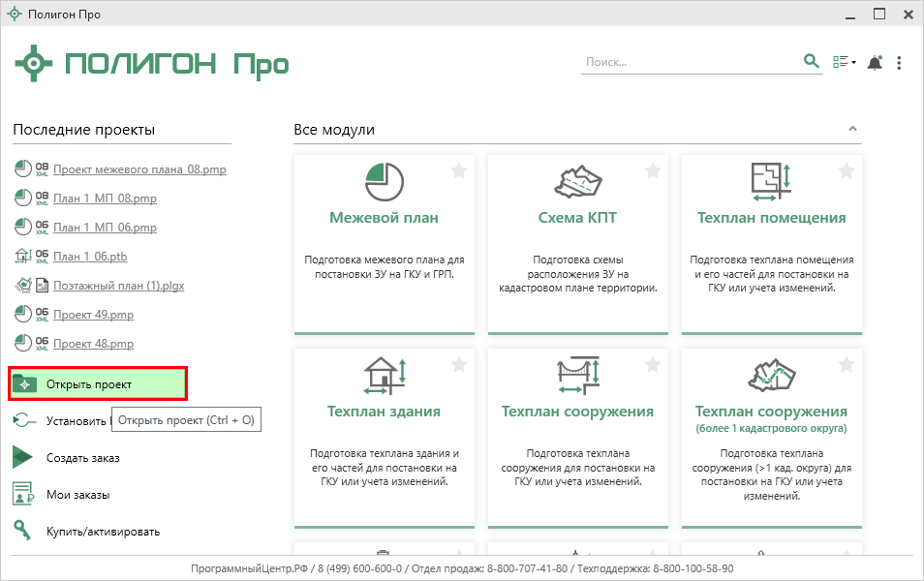Image resolution: width=924 pixels, height=581 pixels.
Task: Click building icon beside План 1_06.ptb
Action: [23, 256]
